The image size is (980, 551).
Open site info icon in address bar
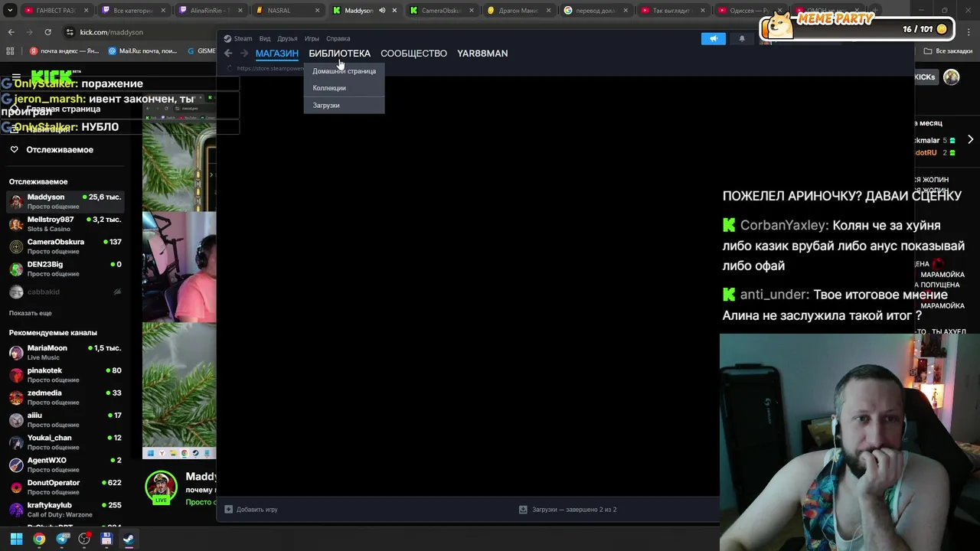click(x=70, y=32)
